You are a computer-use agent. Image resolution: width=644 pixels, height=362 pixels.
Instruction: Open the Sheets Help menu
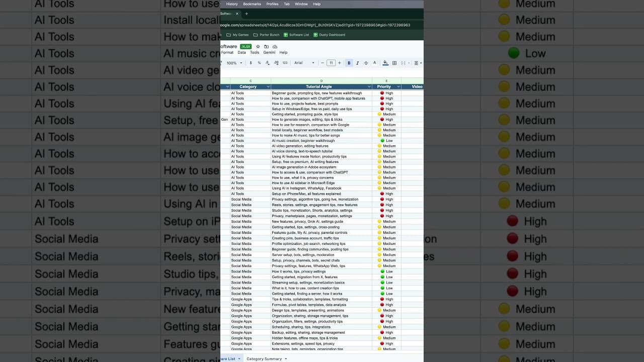tap(283, 52)
